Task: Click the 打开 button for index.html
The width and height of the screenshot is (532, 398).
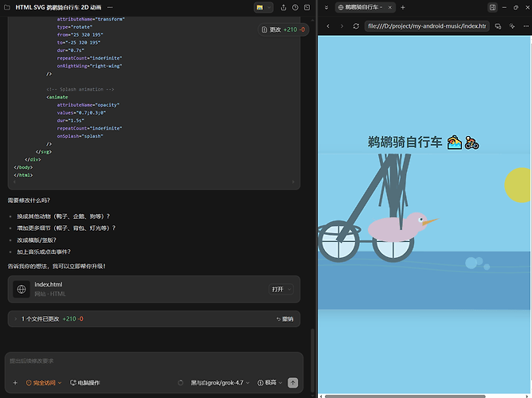Action: tap(277, 289)
